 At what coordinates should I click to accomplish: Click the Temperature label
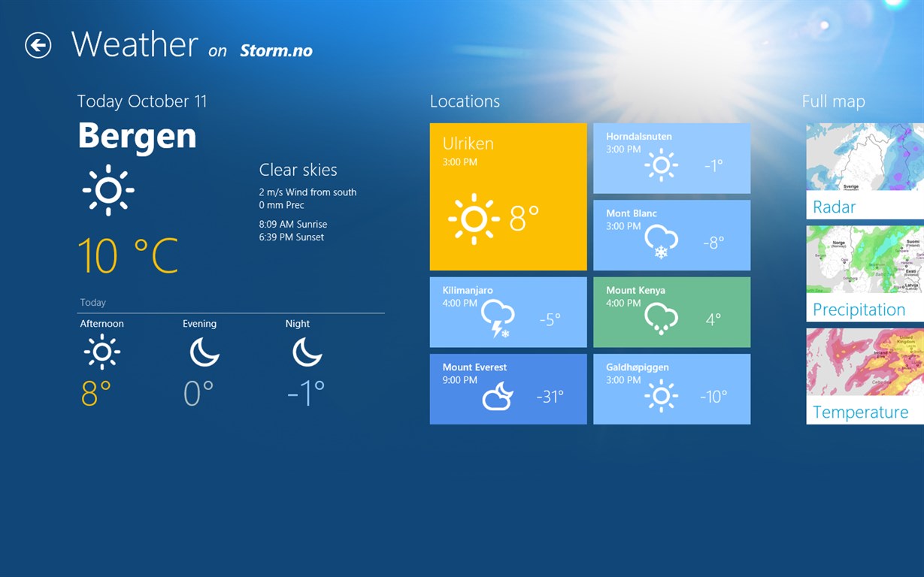(x=860, y=412)
